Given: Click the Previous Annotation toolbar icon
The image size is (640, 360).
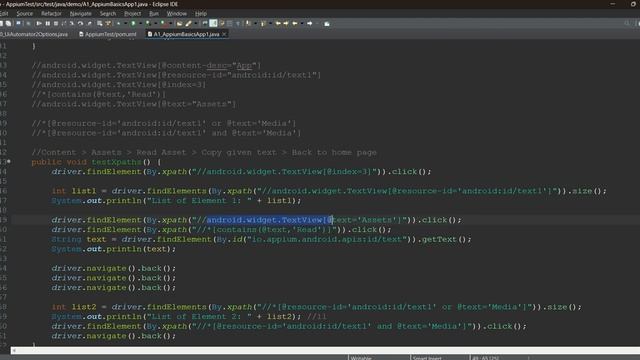Looking at the screenshot, I should pos(263,23).
